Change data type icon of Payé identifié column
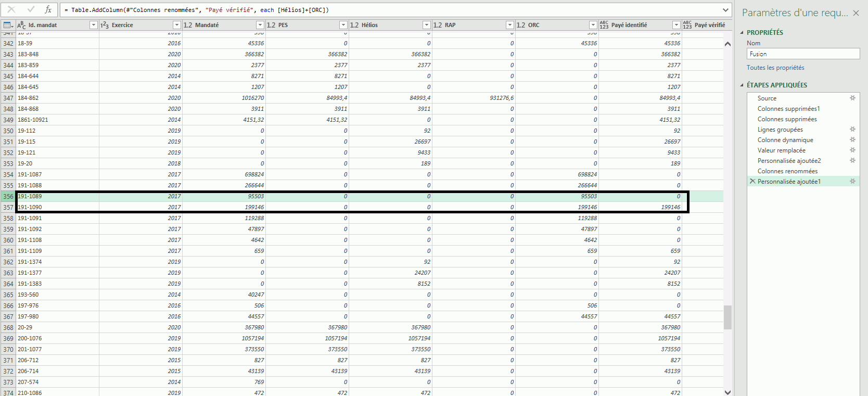 pyautogui.click(x=604, y=25)
